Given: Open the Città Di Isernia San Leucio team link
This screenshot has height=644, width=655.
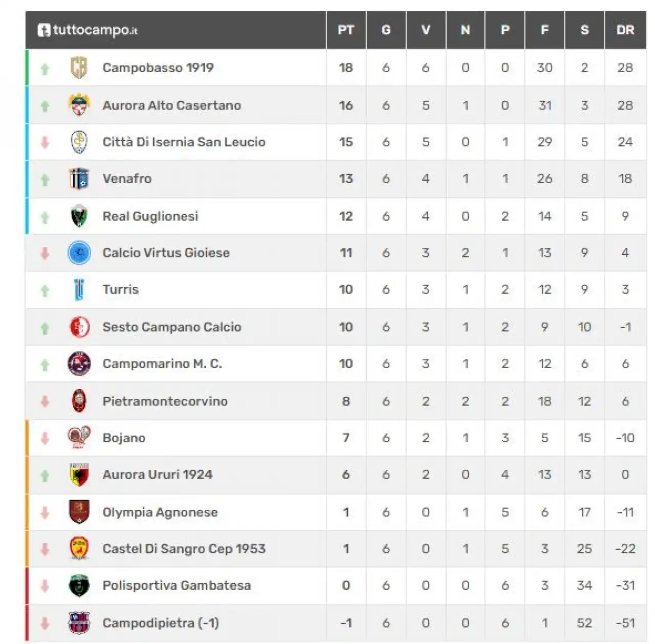Looking at the screenshot, I should point(184,142).
